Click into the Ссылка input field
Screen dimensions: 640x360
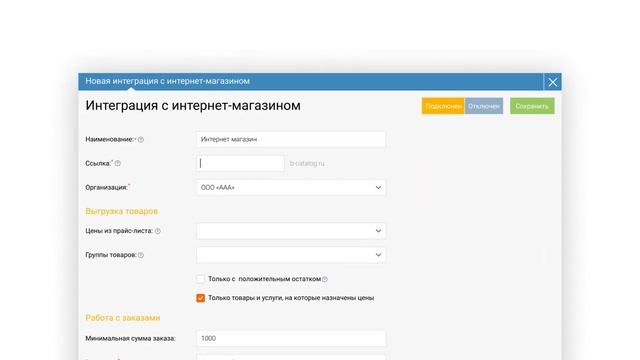[x=240, y=163]
